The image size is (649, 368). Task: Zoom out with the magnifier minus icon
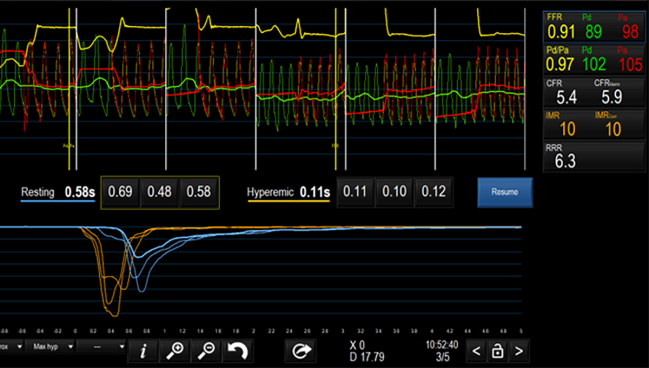click(x=206, y=351)
